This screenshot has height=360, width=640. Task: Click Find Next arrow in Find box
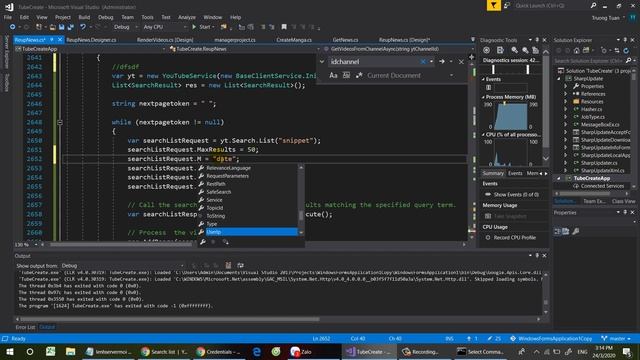tap(442, 62)
